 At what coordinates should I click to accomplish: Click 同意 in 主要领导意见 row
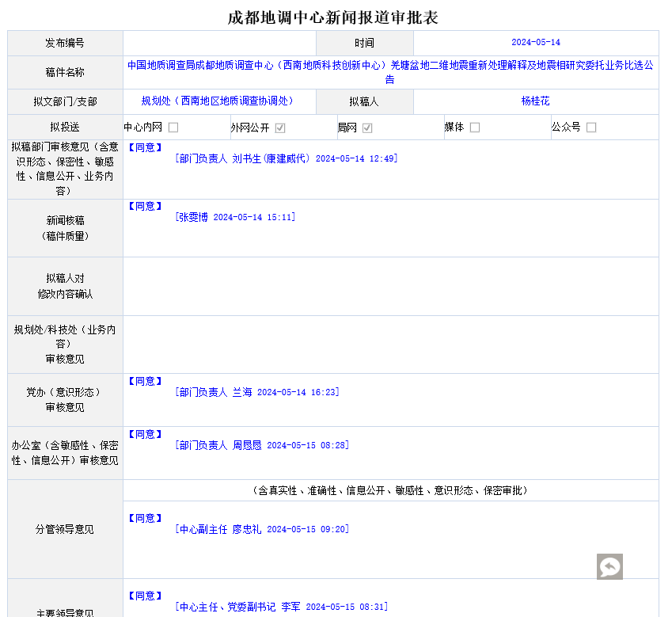point(146,596)
